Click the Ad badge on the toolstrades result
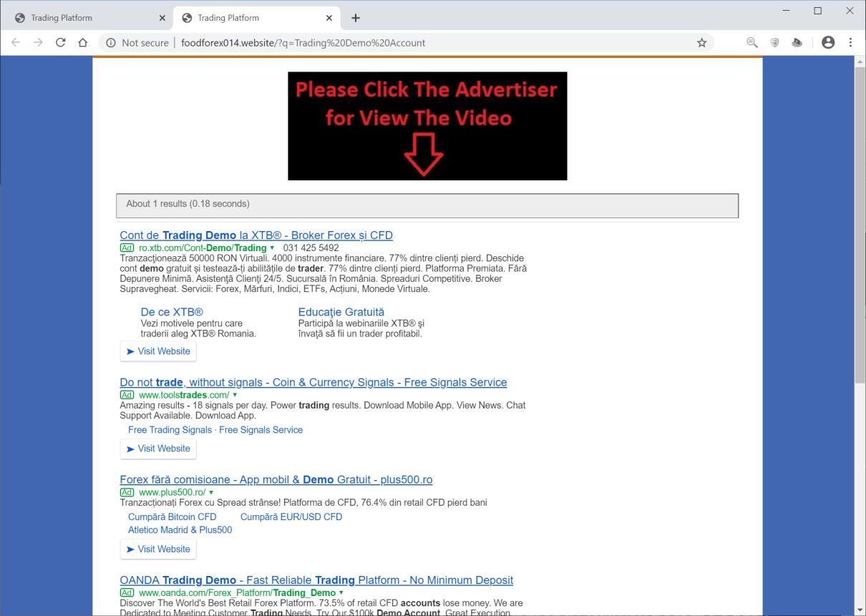This screenshot has width=866, height=616. click(x=127, y=395)
